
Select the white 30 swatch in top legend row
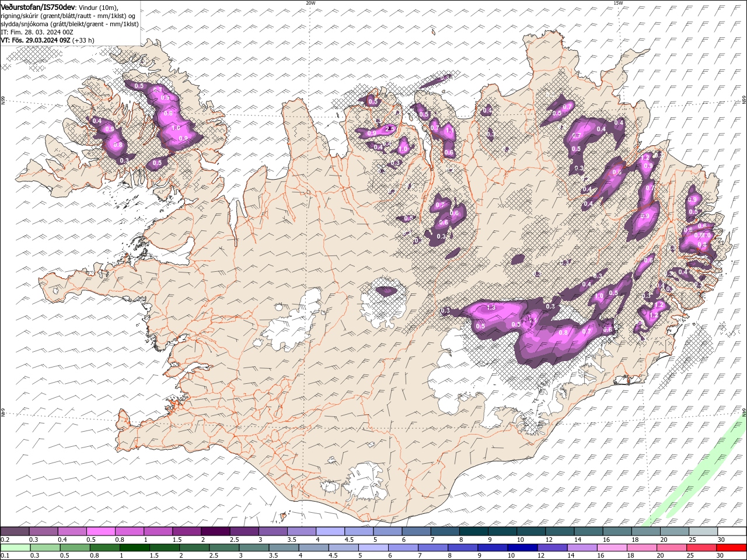pos(732,531)
